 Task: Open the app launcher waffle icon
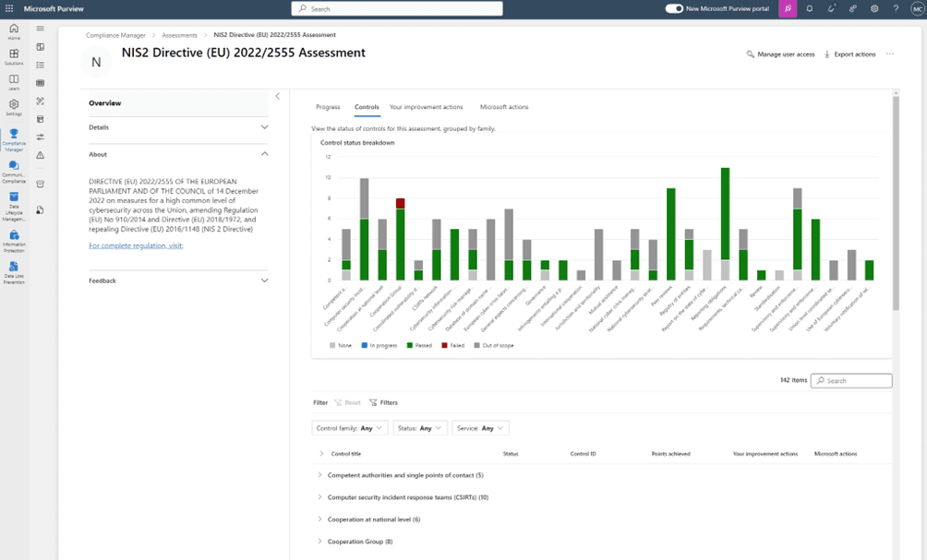coord(9,9)
